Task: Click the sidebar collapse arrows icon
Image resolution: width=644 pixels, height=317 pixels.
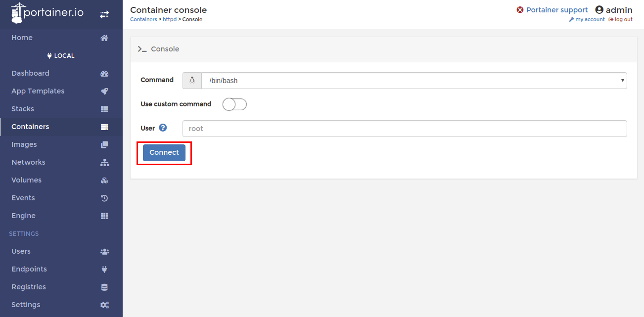Action: [104, 15]
